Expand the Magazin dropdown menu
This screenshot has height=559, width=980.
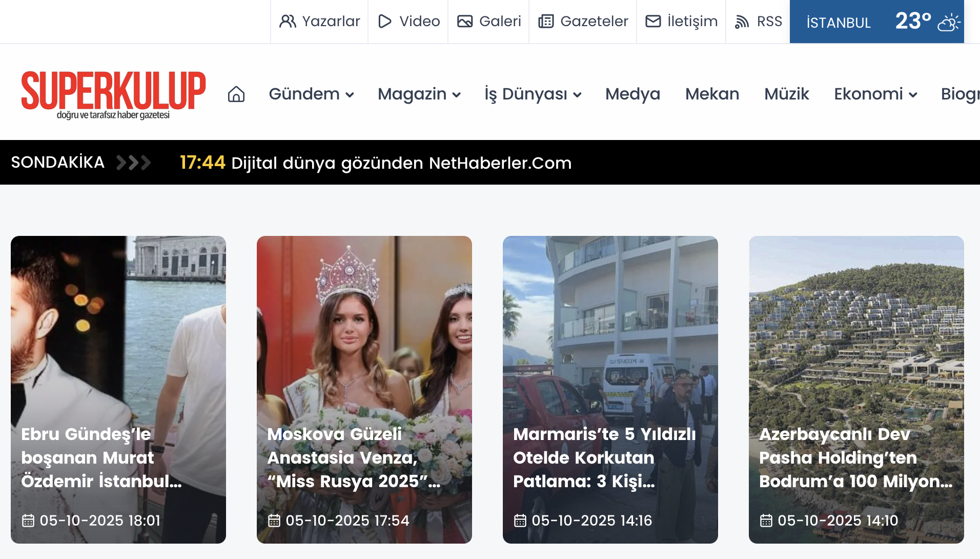419,94
